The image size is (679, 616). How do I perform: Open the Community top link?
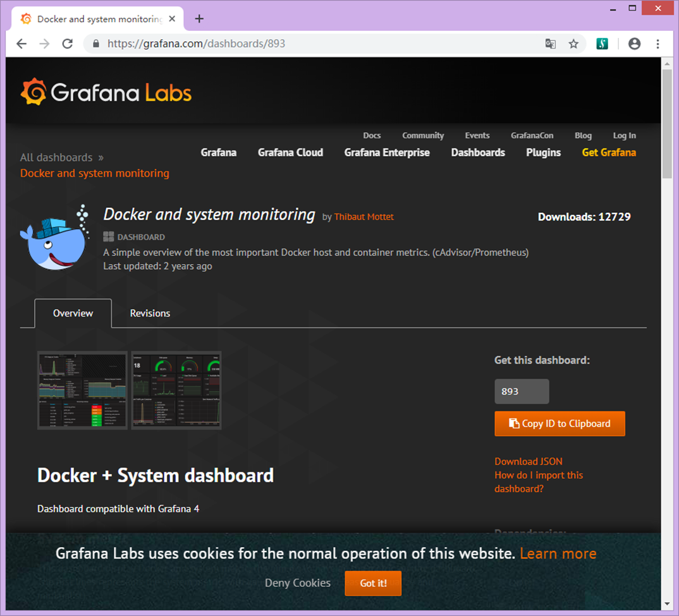pos(423,135)
